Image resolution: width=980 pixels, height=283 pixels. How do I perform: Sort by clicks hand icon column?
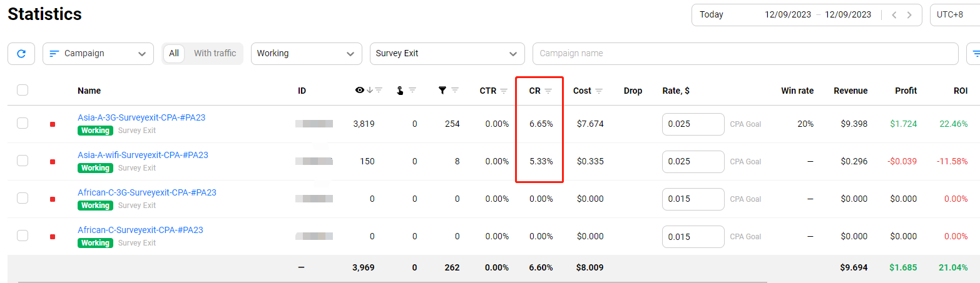pos(399,91)
